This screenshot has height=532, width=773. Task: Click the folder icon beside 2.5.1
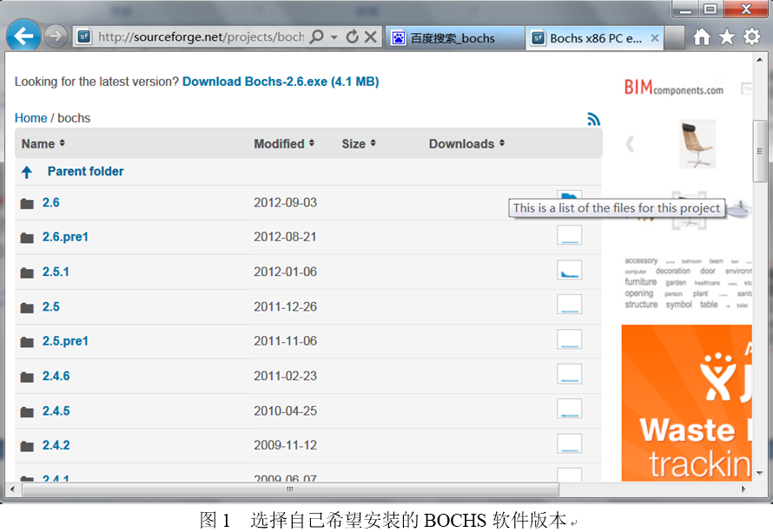tap(27, 273)
